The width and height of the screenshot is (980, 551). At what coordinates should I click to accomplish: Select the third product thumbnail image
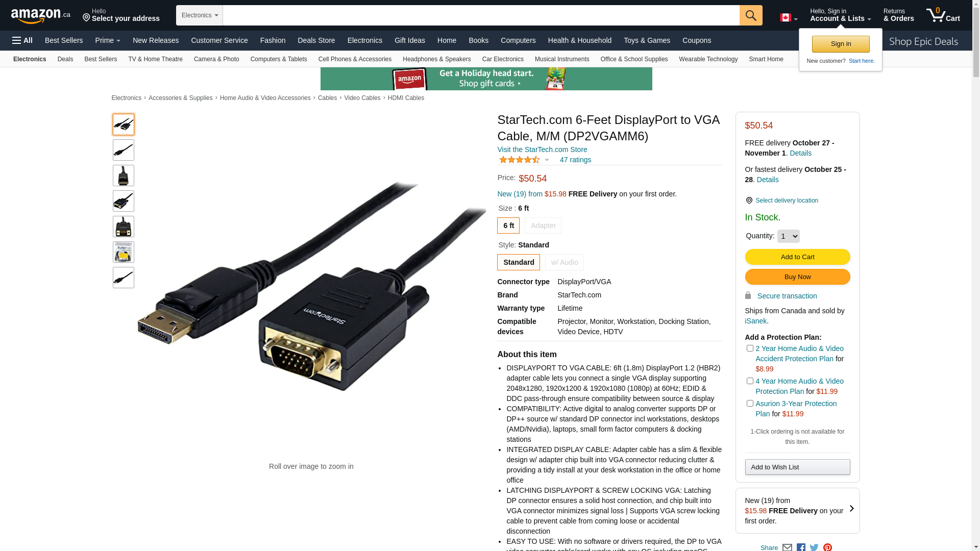124,176
